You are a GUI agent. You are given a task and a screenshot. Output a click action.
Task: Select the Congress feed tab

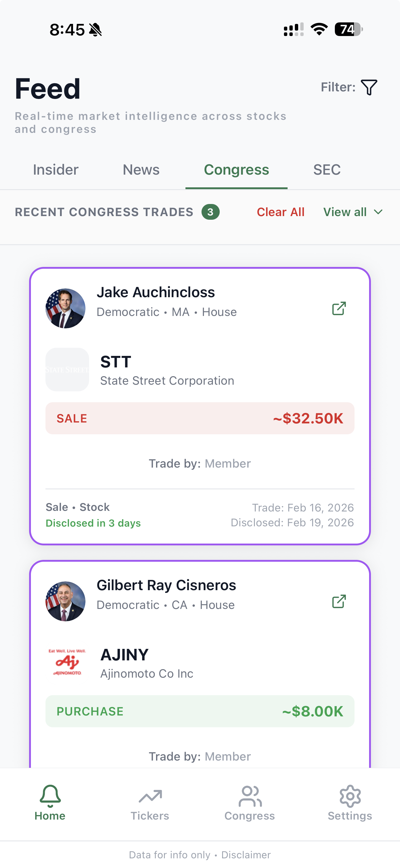tap(236, 170)
